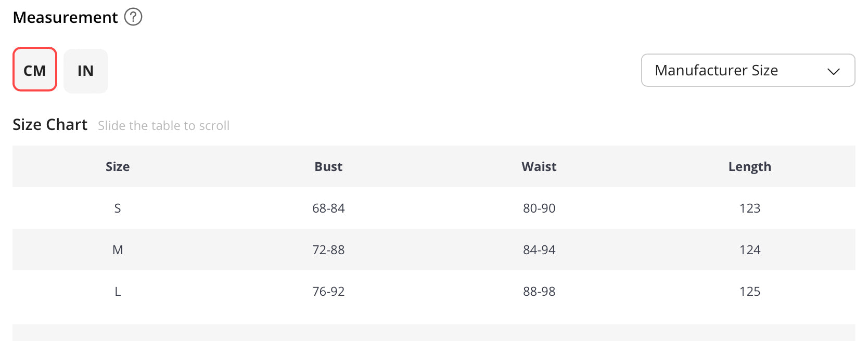The image size is (868, 341).
Task: Click the 68-84 bust value
Action: coord(328,208)
